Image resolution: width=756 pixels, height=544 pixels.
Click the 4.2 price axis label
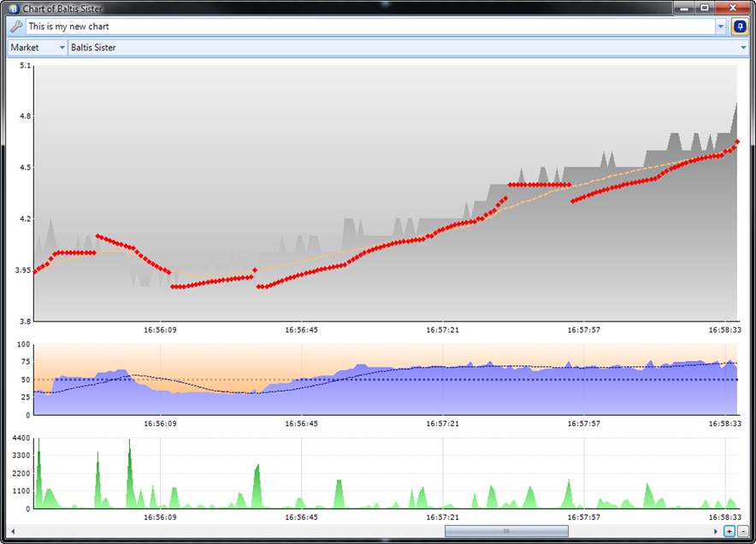pyautogui.click(x=25, y=219)
